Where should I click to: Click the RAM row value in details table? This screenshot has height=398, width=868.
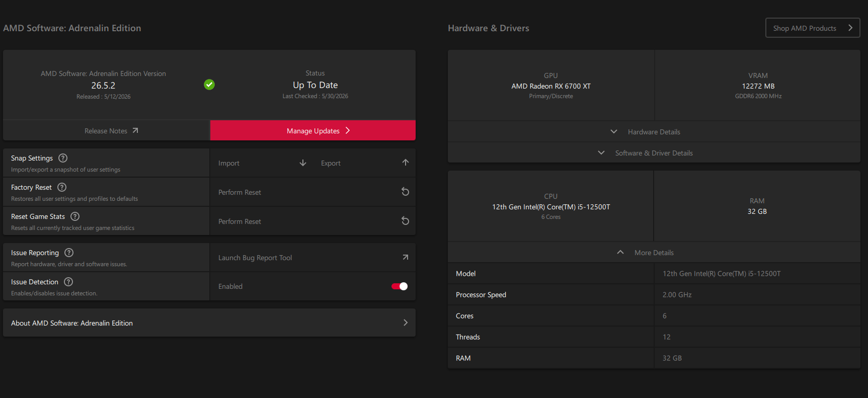coord(672,358)
